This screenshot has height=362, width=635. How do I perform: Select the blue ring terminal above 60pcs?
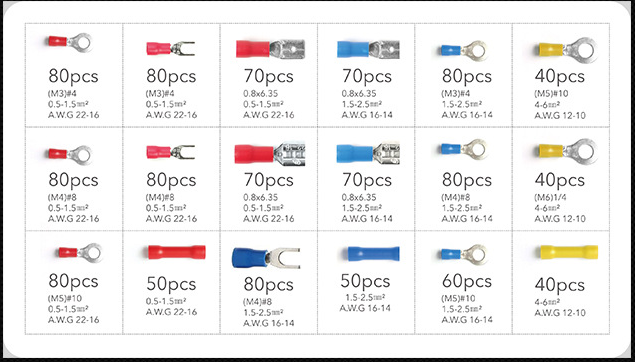pos(464,254)
